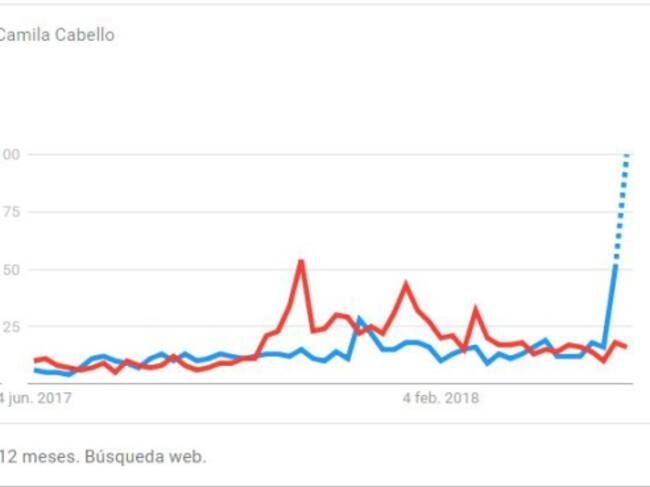Viewport: 650px width, 487px height.
Task: Select the 4 feb. 2018 date label
Action: click(441, 398)
